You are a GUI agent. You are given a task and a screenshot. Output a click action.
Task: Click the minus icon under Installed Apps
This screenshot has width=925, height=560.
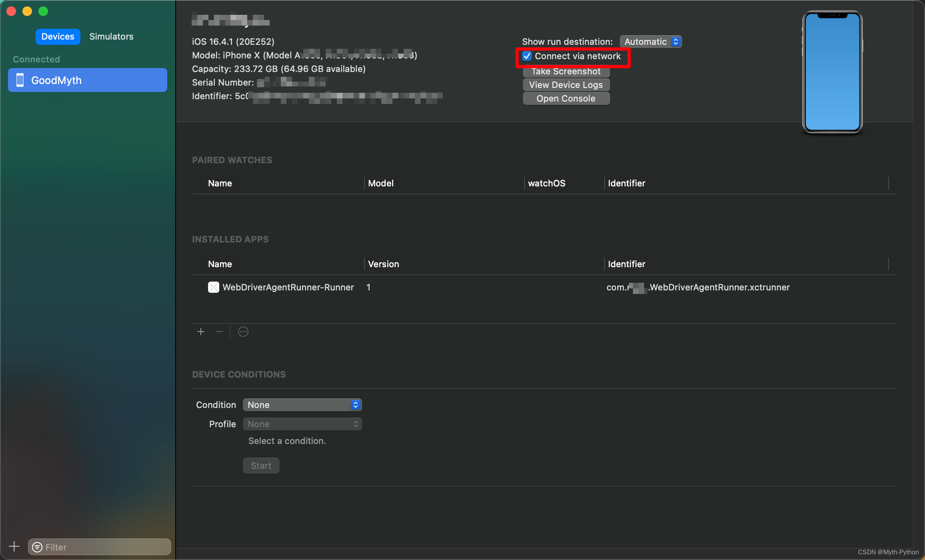(220, 332)
